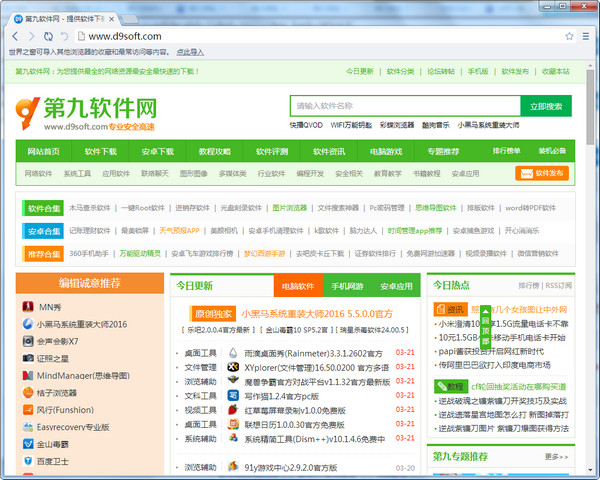Open the 传阿里巴巴欲打入印度电商市场 news
The image size is (600, 480).
tap(494, 365)
